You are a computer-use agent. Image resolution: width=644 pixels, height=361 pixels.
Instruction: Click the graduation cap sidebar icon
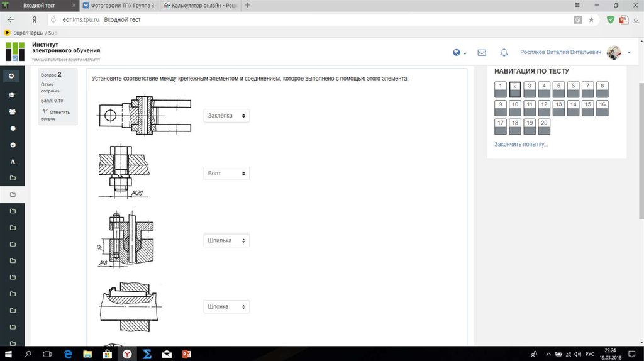pyautogui.click(x=12, y=96)
